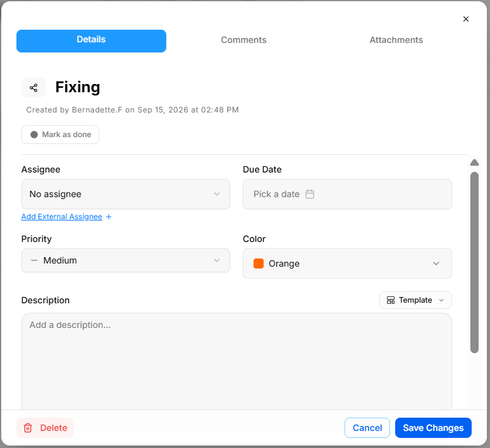Viewport: 490px width, 448px height.
Task: Click the Fixing task title
Action: pyautogui.click(x=78, y=87)
